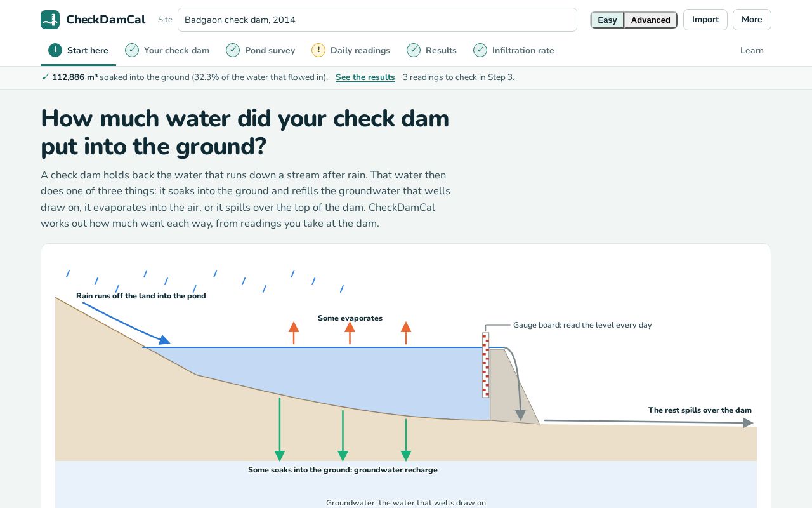Click 'The rest spills over the dam' label
Viewport: 812px width, 508px height.
[x=700, y=410]
